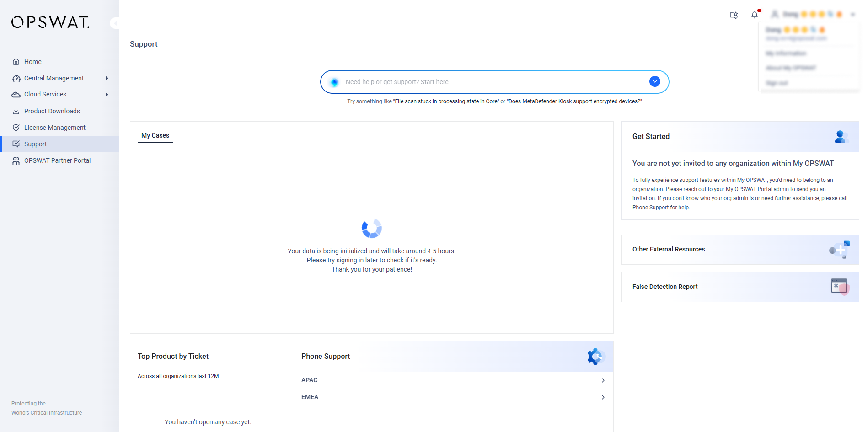Screen dimensions: 868x432
Task: Click the OPSWAT Partner Portal people icon
Action: coord(16,160)
